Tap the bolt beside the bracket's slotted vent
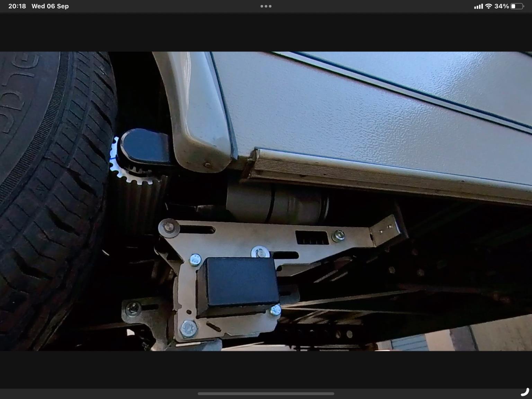532x399 pixels. click(338, 236)
